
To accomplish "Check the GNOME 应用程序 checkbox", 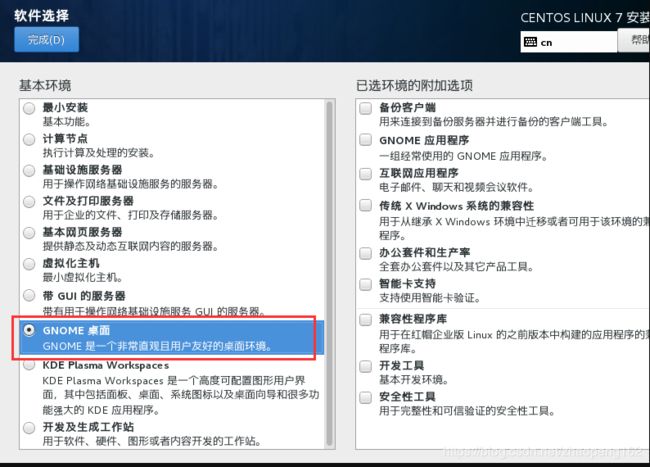I will [366, 140].
